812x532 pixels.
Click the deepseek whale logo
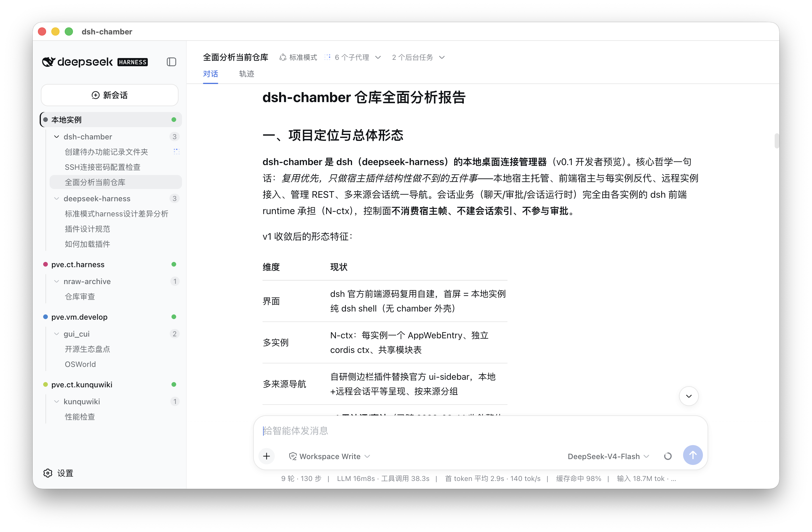tap(48, 62)
